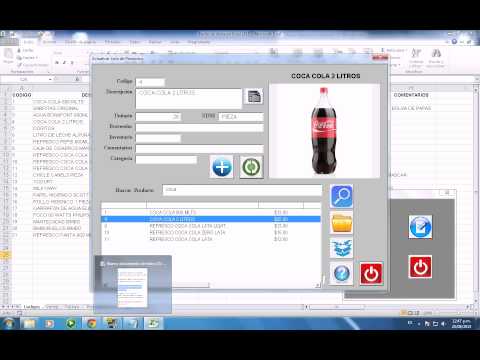Open the Programador ribbon tab
The image size is (480, 360).
[199, 42]
